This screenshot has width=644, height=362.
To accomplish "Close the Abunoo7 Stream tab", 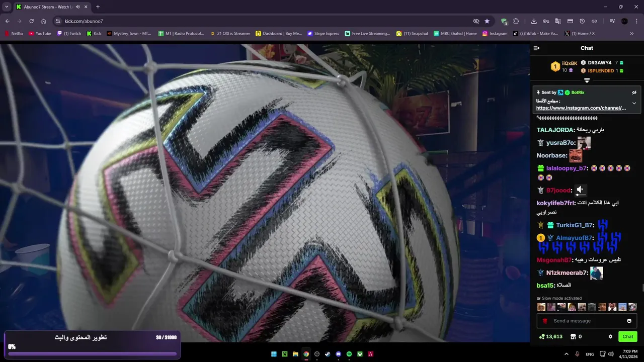I will [86, 7].
